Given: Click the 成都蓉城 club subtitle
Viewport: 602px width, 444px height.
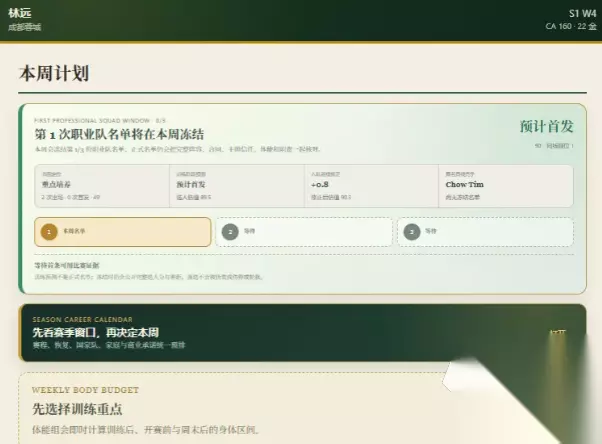Looking at the screenshot, I should pos(25,27).
